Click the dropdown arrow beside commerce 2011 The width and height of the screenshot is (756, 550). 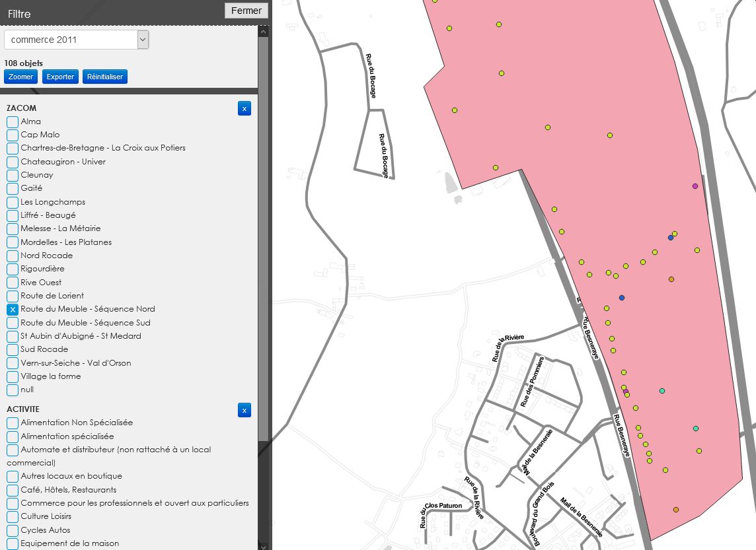click(x=143, y=40)
